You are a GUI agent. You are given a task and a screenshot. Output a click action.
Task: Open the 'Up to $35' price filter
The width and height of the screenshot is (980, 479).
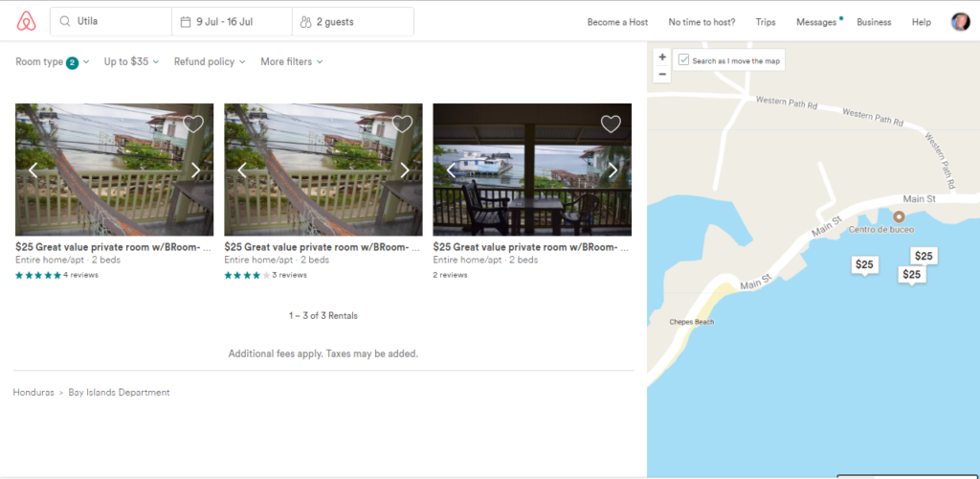click(x=131, y=62)
